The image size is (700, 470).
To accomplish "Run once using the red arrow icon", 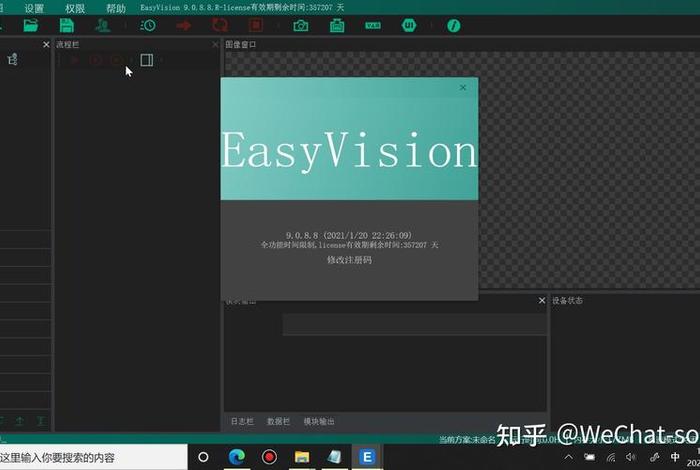I will [x=183, y=25].
